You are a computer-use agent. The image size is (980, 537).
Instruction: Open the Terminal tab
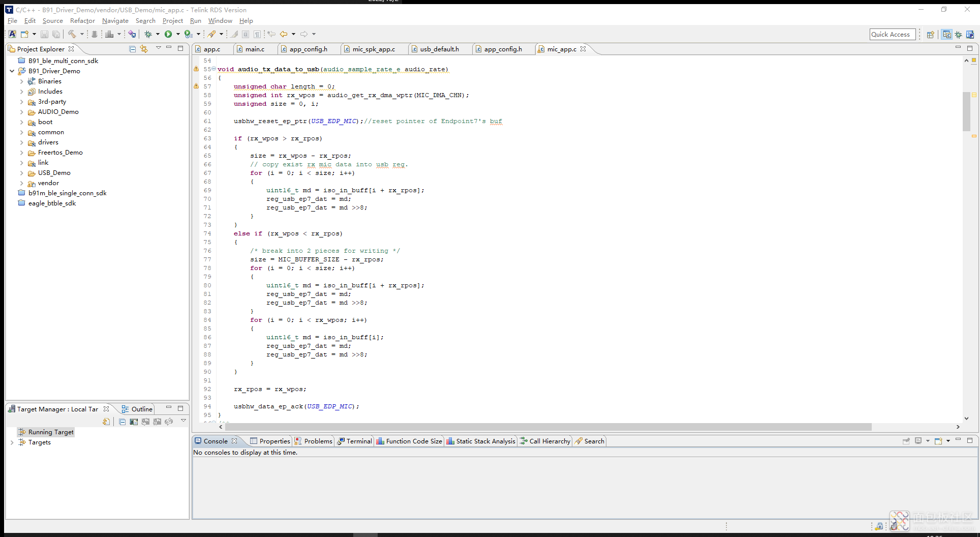click(x=354, y=441)
